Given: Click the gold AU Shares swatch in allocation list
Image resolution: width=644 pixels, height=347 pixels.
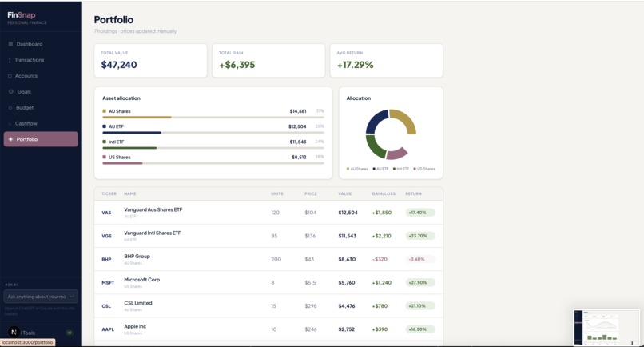Looking at the screenshot, I should (105, 111).
